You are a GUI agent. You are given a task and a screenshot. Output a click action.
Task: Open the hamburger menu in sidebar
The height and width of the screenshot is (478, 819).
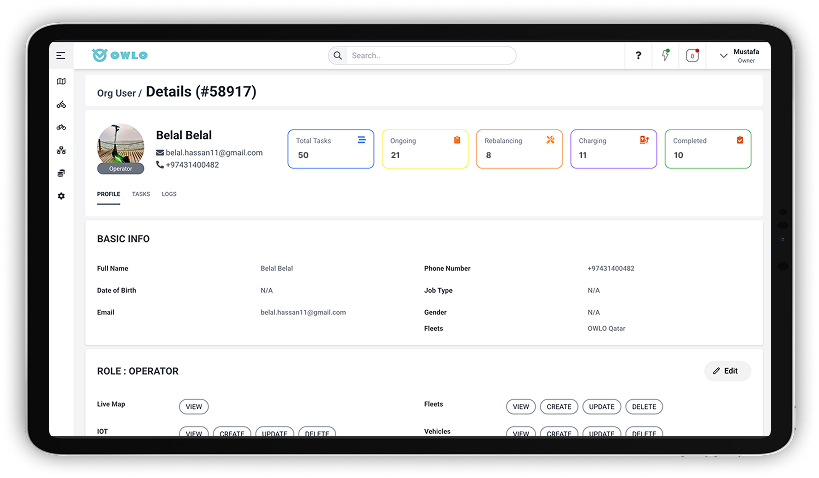61,55
